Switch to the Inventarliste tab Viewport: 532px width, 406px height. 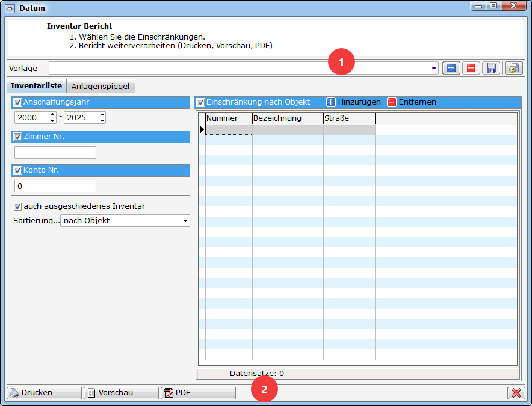click(36, 86)
